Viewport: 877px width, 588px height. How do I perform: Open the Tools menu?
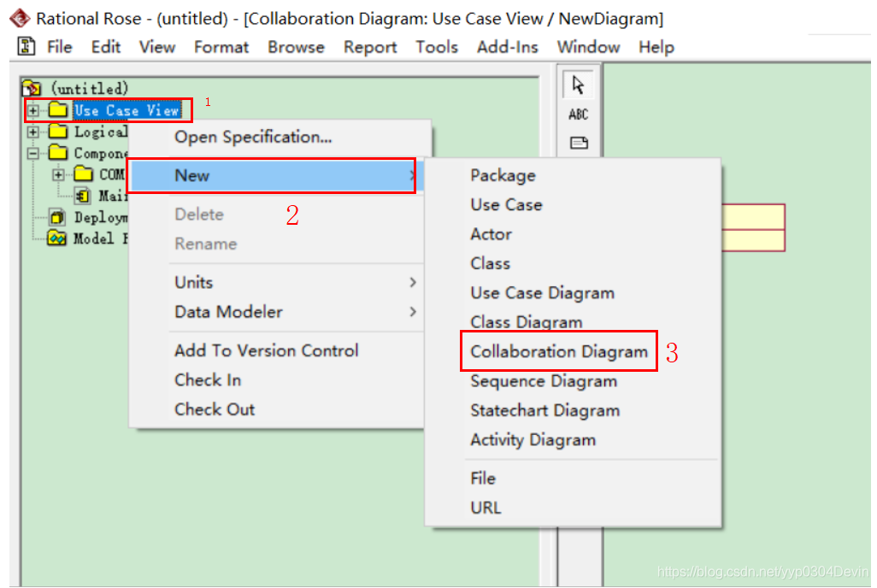coord(437,47)
